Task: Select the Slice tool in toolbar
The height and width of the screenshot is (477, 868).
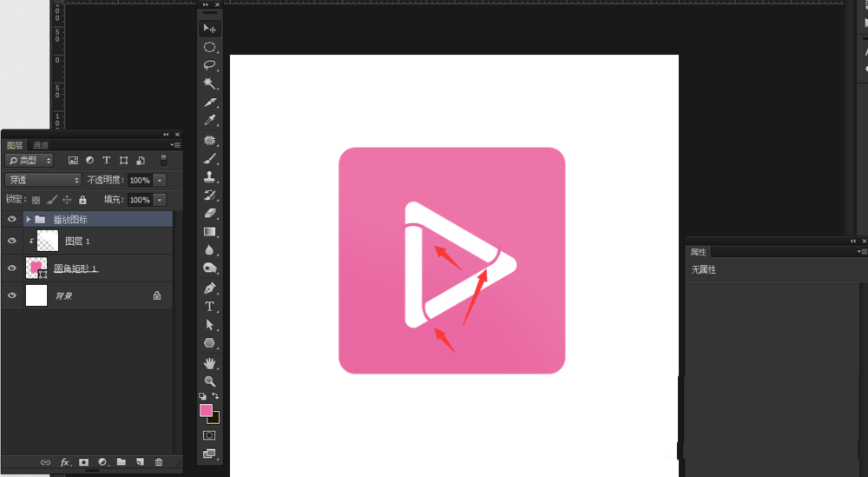Action: (x=210, y=102)
